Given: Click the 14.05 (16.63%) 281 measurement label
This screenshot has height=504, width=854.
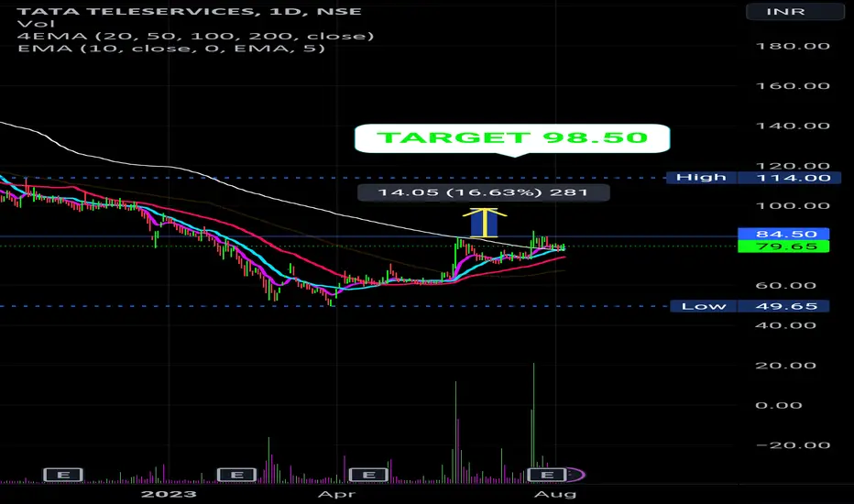Looking at the screenshot, I should click(483, 192).
